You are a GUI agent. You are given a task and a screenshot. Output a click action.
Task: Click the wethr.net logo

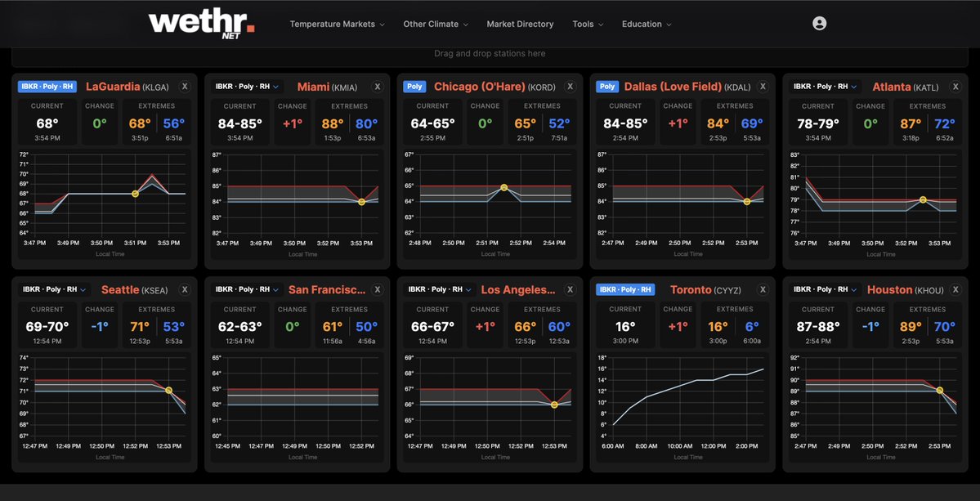[202, 25]
